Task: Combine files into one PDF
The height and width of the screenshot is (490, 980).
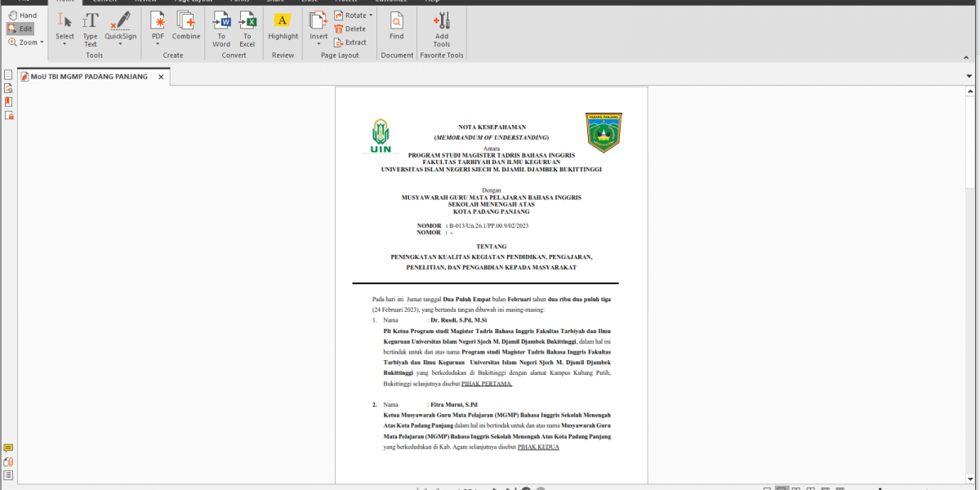Action: pos(186,26)
